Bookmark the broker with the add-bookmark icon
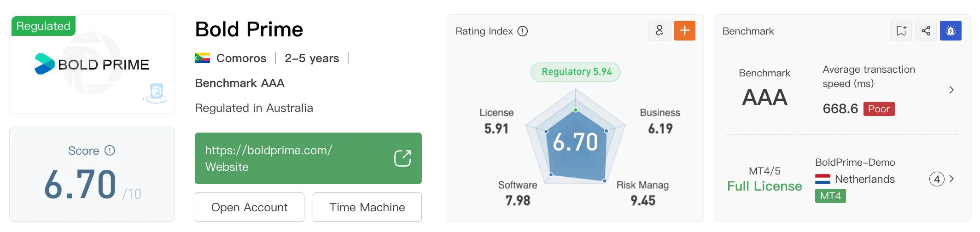This screenshot has width=980, height=232. pyautogui.click(x=901, y=31)
